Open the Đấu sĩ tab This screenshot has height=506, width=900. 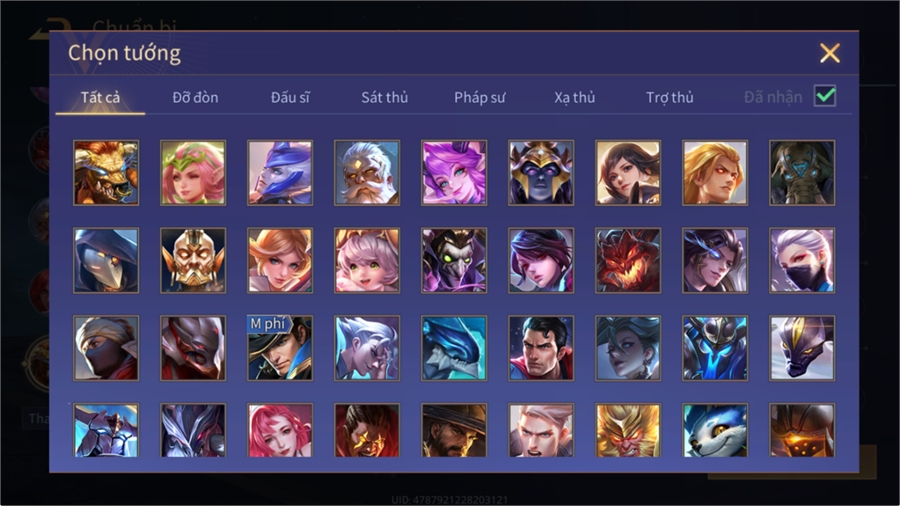pyautogui.click(x=290, y=98)
